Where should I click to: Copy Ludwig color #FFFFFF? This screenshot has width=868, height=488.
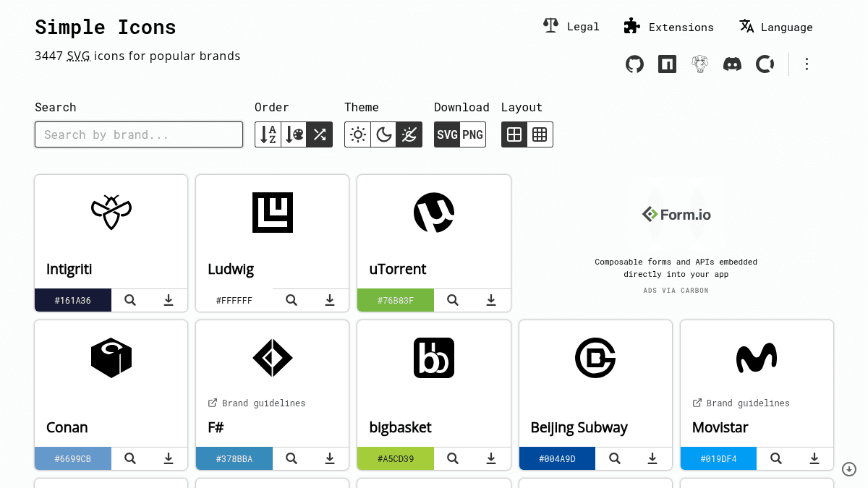coord(234,300)
